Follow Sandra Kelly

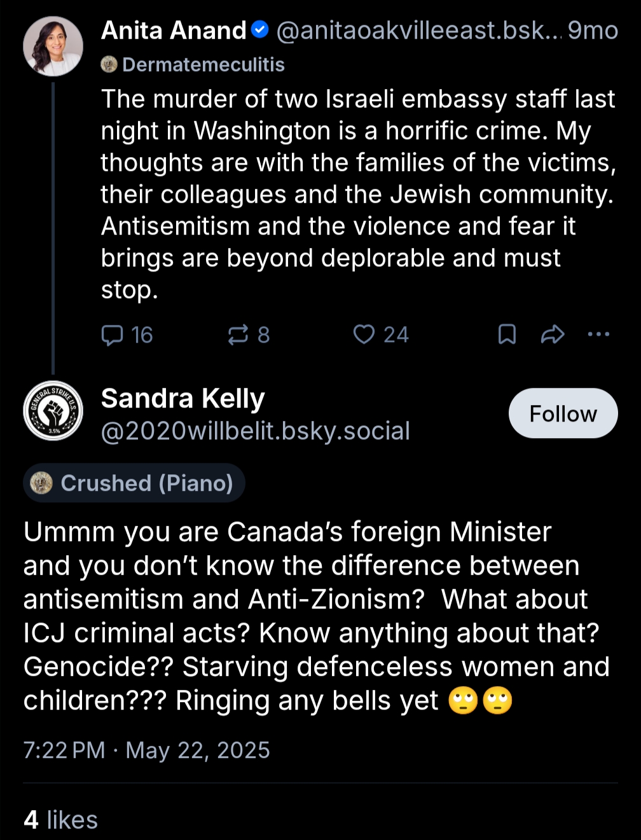pyautogui.click(x=563, y=413)
